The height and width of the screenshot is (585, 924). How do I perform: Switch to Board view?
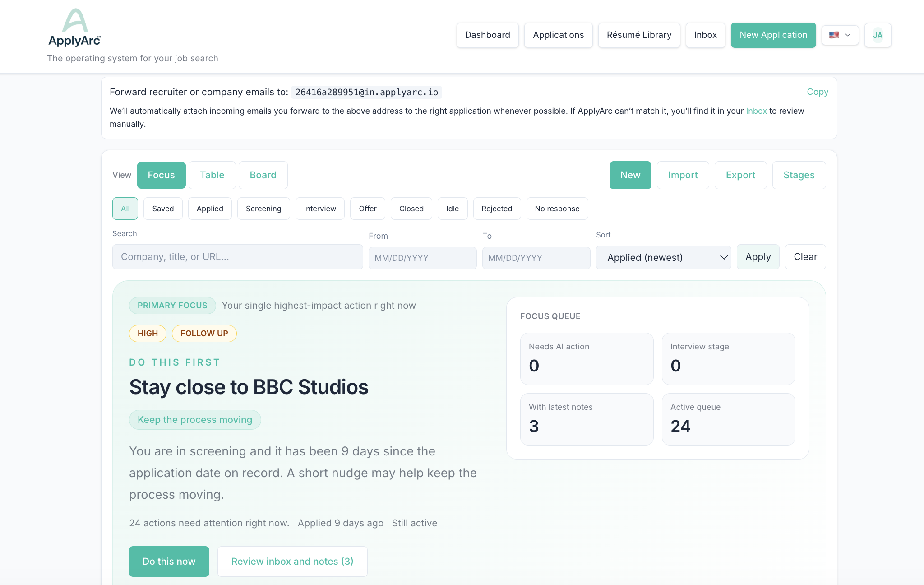263,175
